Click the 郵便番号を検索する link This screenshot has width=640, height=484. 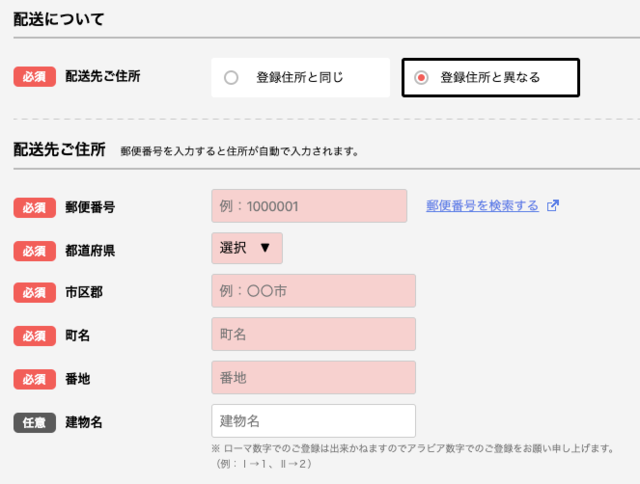(x=482, y=206)
